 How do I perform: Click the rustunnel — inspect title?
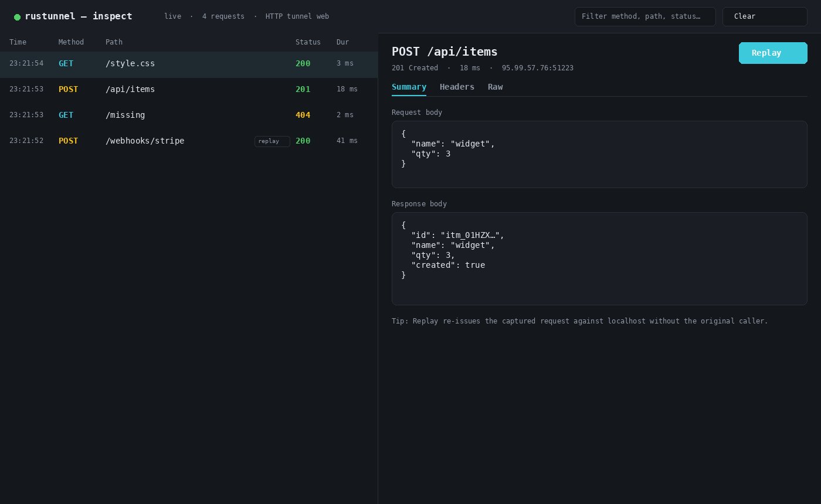(x=79, y=16)
